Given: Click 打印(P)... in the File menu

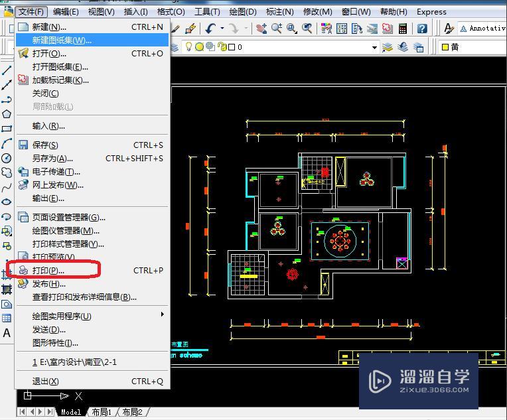Looking at the screenshot, I should (92, 270).
